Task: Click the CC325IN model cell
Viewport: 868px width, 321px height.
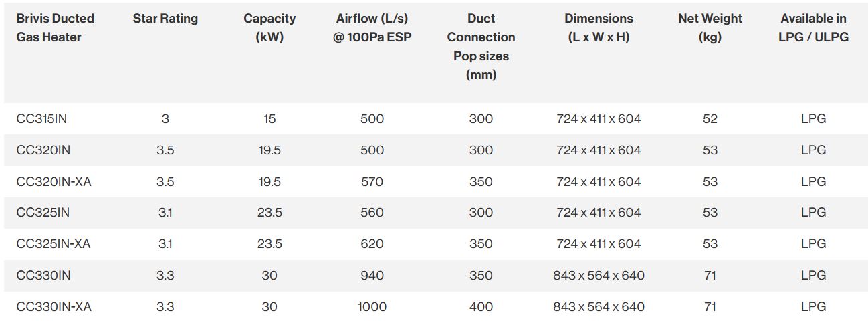Action: 43,213
